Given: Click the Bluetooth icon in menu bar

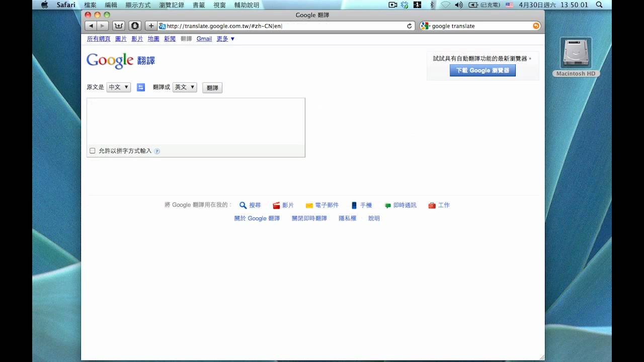Looking at the screenshot, I should point(432,5).
